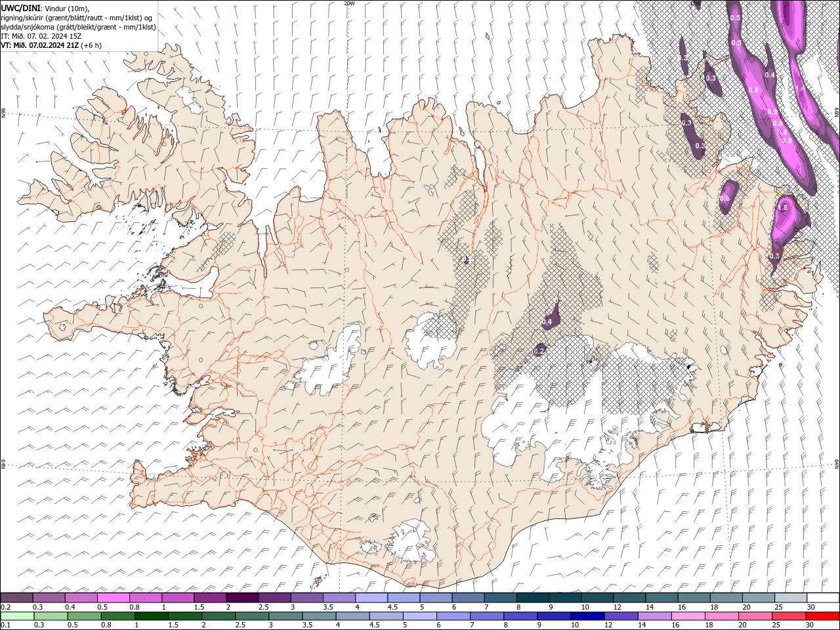Select the red-pink swatch starting at 25 in rain legend
This screenshot has height=630, width=840.
tap(789, 616)
